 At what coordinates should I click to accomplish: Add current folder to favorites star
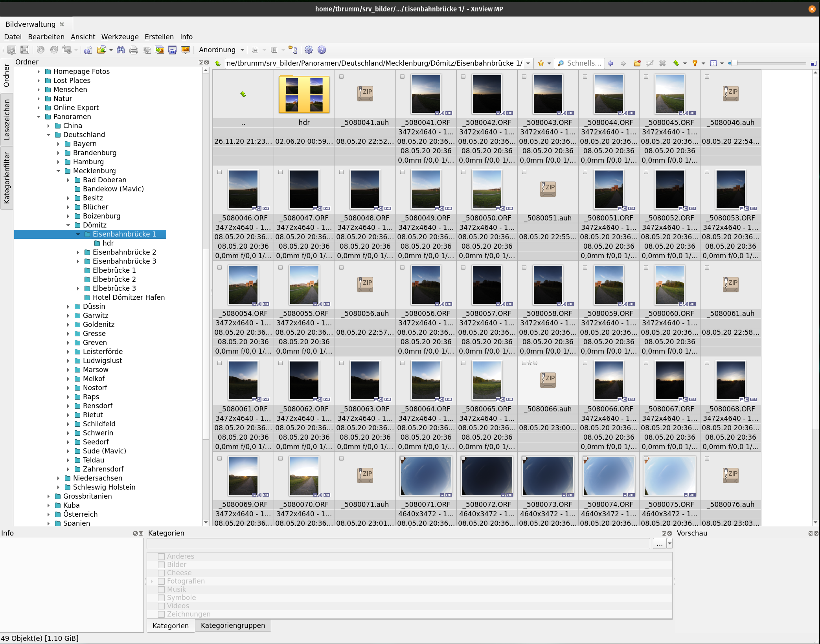(x=541, y=63)
